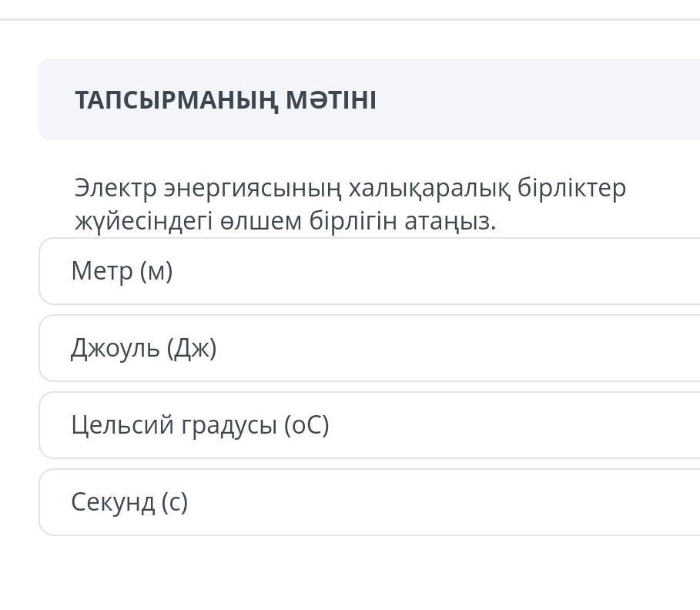
Task: Choose Джоуль (Дж) as the answer
Action: pos(370,348)
